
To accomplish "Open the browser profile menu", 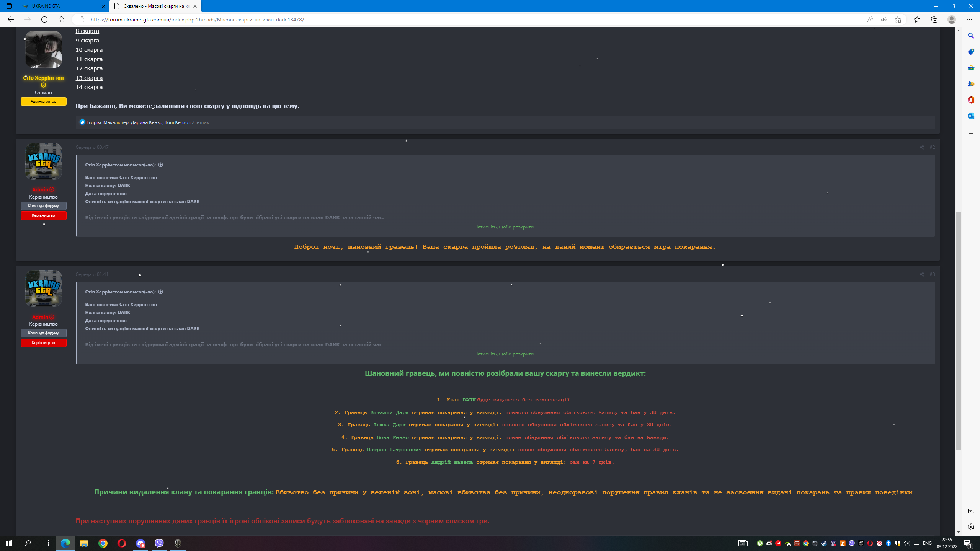I will click(952, 20).
